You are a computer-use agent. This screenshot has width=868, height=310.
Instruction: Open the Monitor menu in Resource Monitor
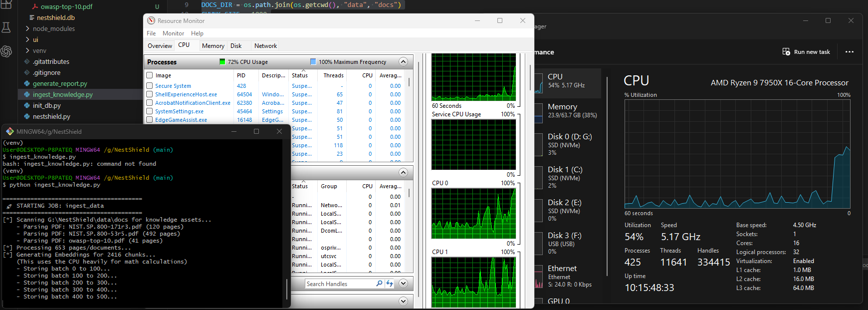point(173,33)
